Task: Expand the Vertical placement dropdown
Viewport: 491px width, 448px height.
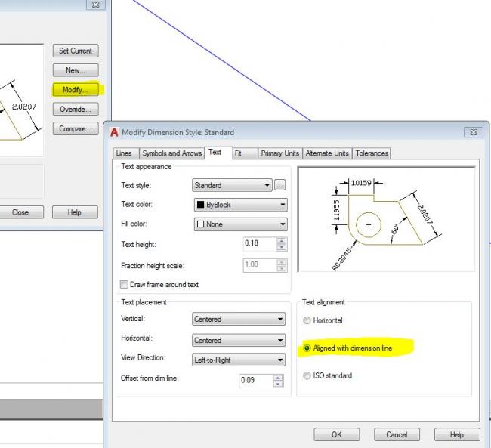Action: [239, 319]
